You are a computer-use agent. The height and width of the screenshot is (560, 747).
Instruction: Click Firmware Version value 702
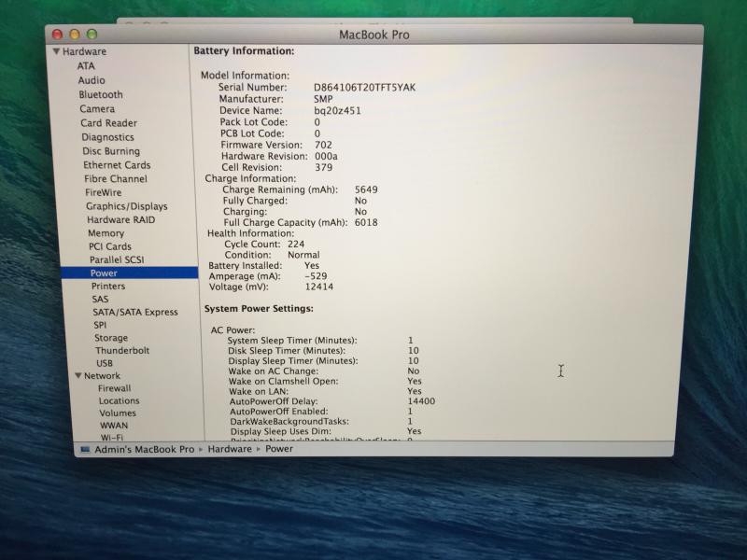coord(323,145)
